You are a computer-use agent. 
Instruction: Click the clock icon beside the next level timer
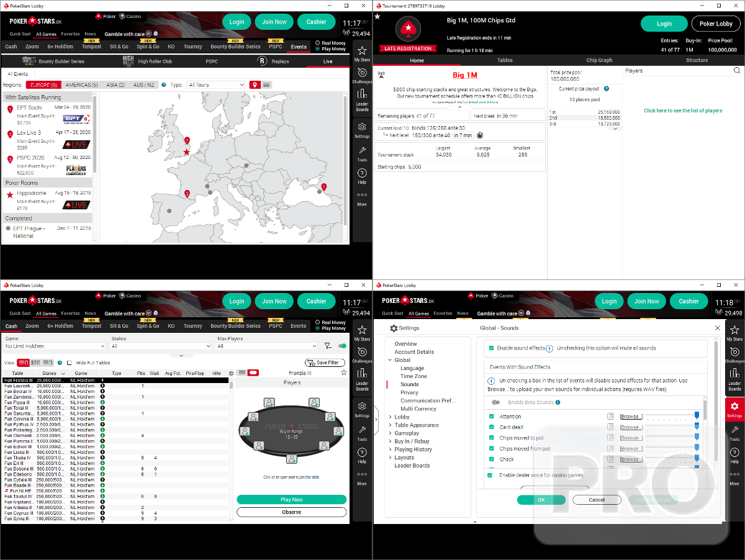[x=480, y=135]
